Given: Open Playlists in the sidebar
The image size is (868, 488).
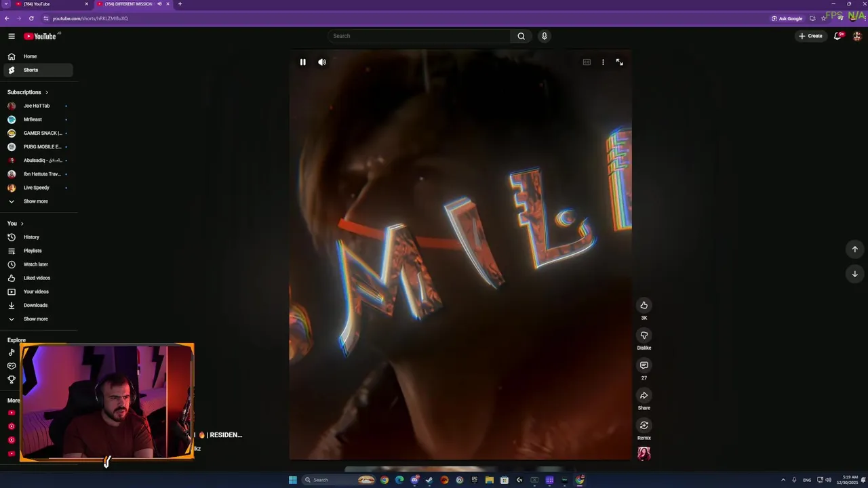Looking at the screenshot, I should (x=38, y=251).
